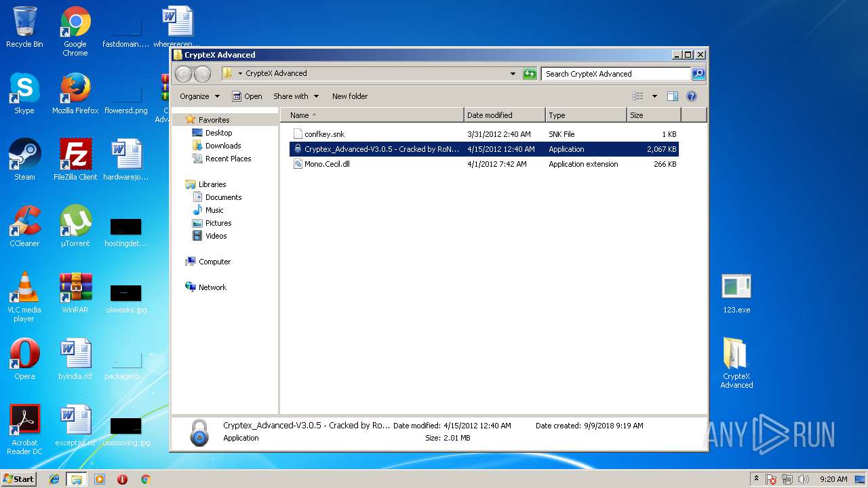The height and width of the screenshot is (488, 868).
Task: Select Favorites in navigation pane
Action: coord(214,120)
